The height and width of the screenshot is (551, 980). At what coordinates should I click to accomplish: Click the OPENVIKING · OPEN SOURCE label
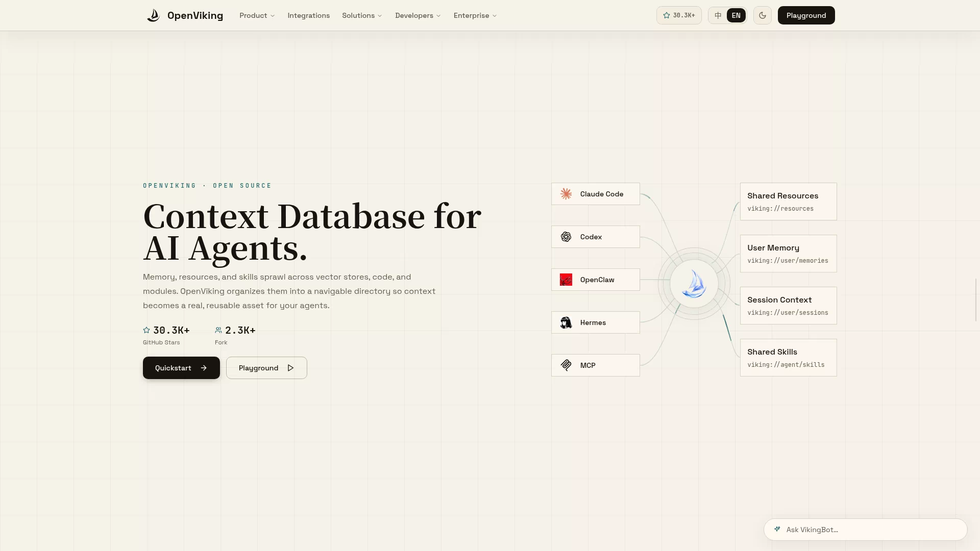(x=207, y=186)
